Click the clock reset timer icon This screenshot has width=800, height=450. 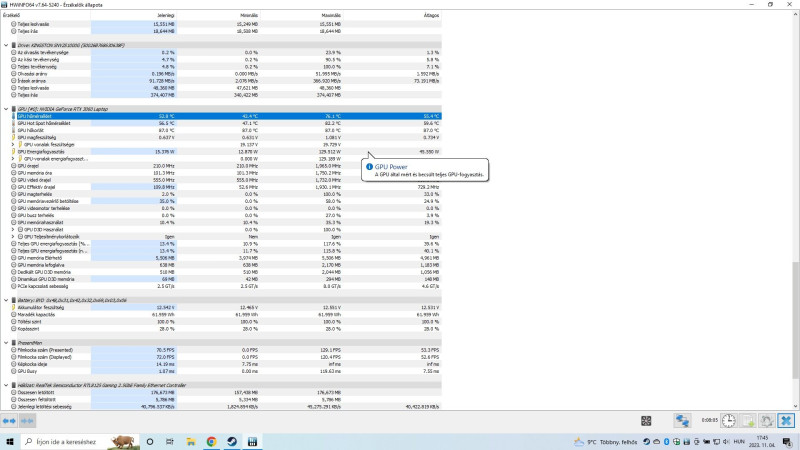729,421
